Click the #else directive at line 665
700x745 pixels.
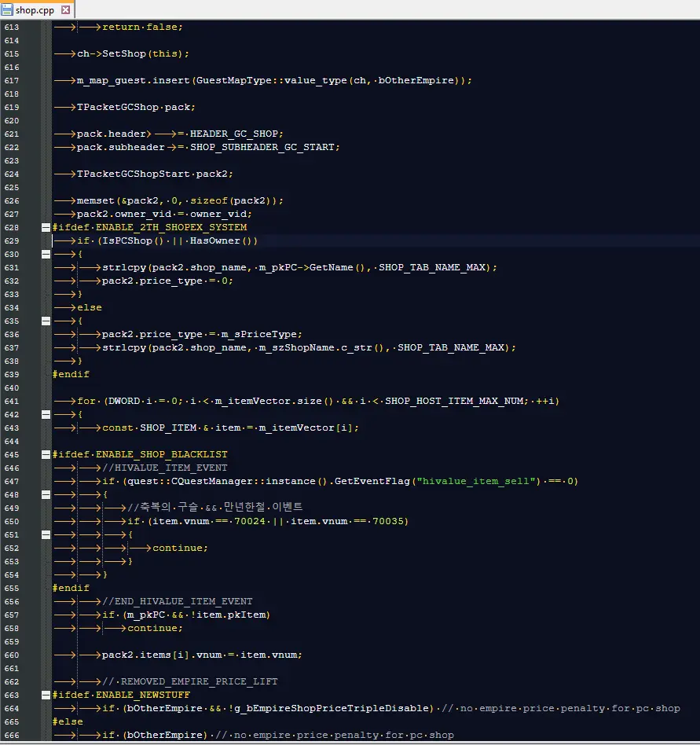[x=68, y=721]
